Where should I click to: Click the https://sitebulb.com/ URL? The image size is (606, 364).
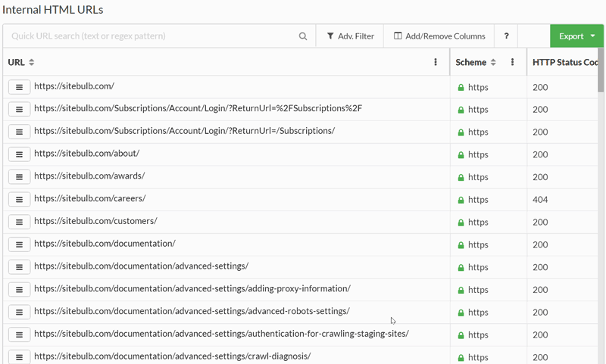74,86
